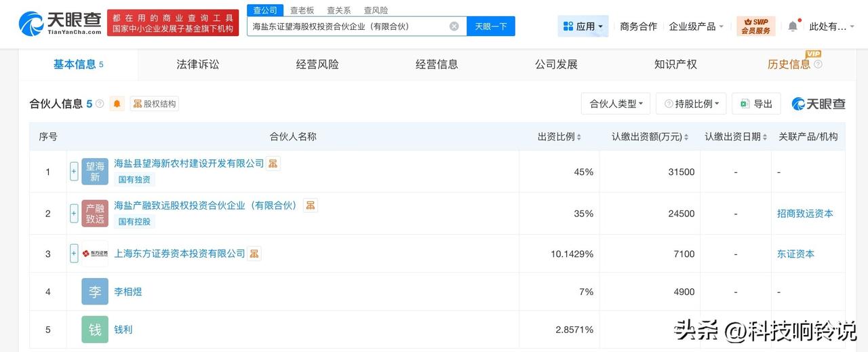Click the 合伙人名称 column header
This screenshot has width=868, height=352.
(293, 137)
